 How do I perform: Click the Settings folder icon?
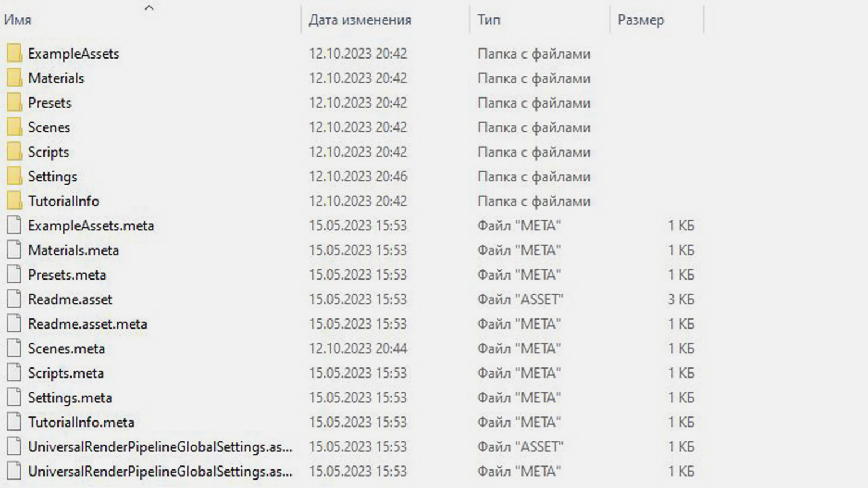[15, 176]
